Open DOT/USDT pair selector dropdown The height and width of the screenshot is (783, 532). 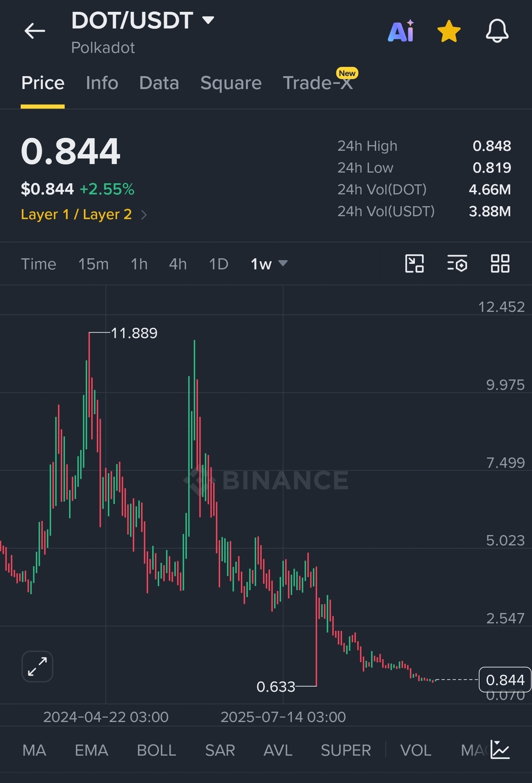tap(143, 20)
